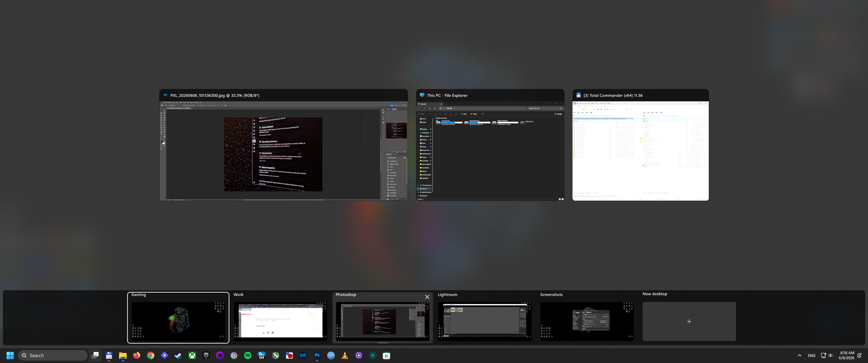Viewport: 868px width, 363px height.
Task: Open Steam from the taskbar
Action: [178, 355]
